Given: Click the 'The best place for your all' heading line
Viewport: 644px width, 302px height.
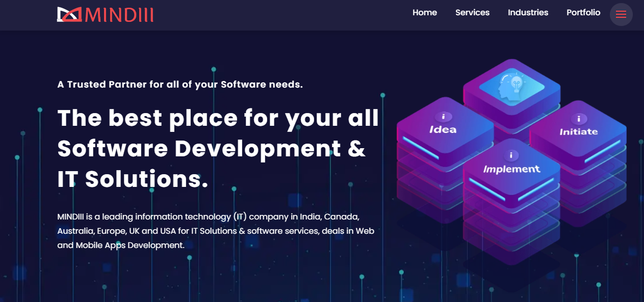Looking at the screenshot, I should 218,118.
